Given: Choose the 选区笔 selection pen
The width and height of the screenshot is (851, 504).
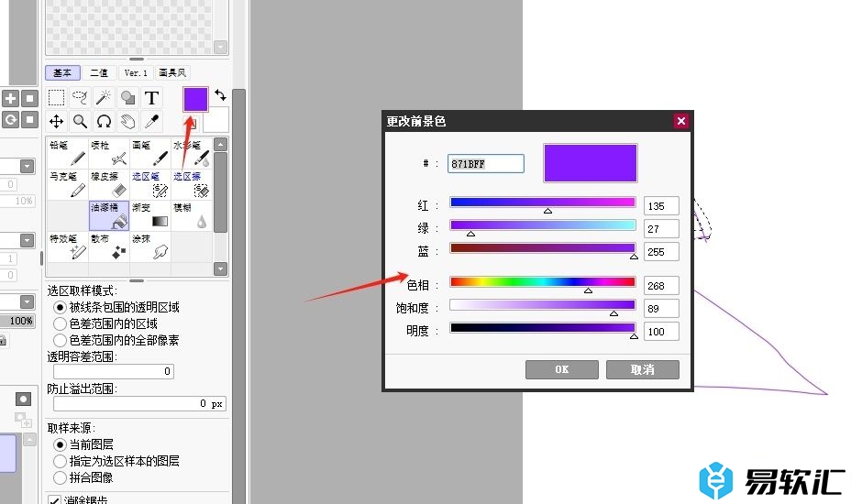Looking at the screenshot, I should pyautogui.click(x=150, y=184).
